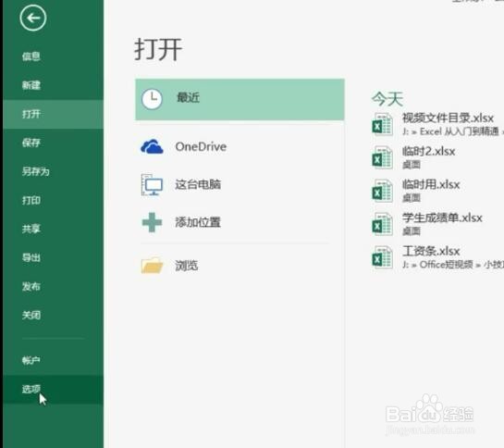This screenshot has width=504, height=448.
Task: Click the clock icon beside 最近
Action: tap(152, 99)
